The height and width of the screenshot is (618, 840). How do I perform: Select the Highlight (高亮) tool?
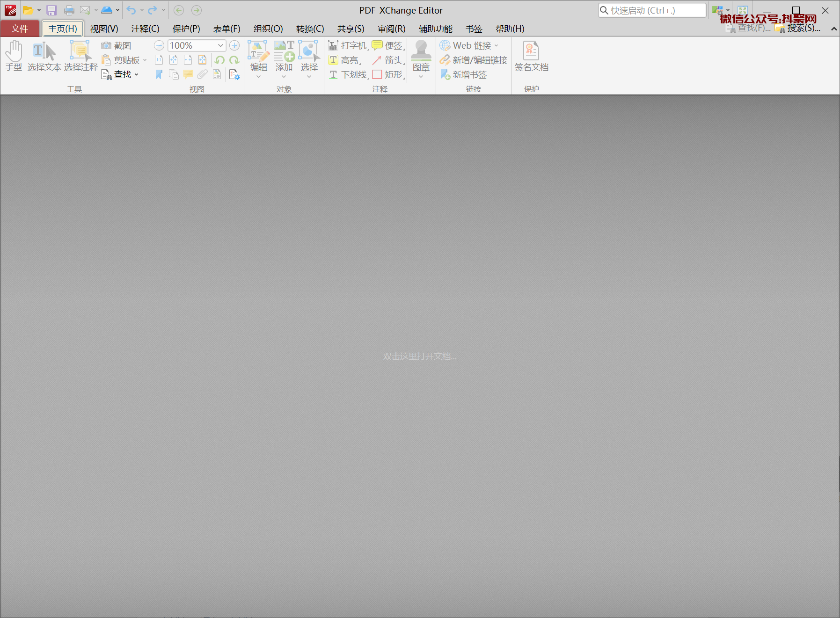point(344,60)
